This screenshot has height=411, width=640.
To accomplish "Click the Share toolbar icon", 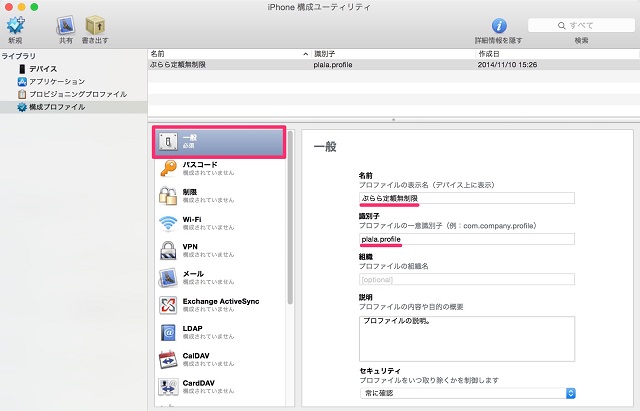I will click(66, 26).
